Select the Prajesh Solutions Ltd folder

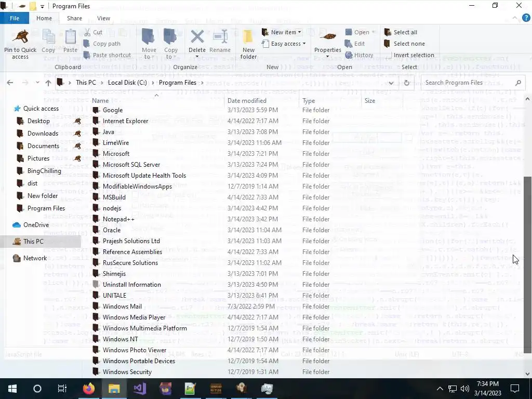131,241
